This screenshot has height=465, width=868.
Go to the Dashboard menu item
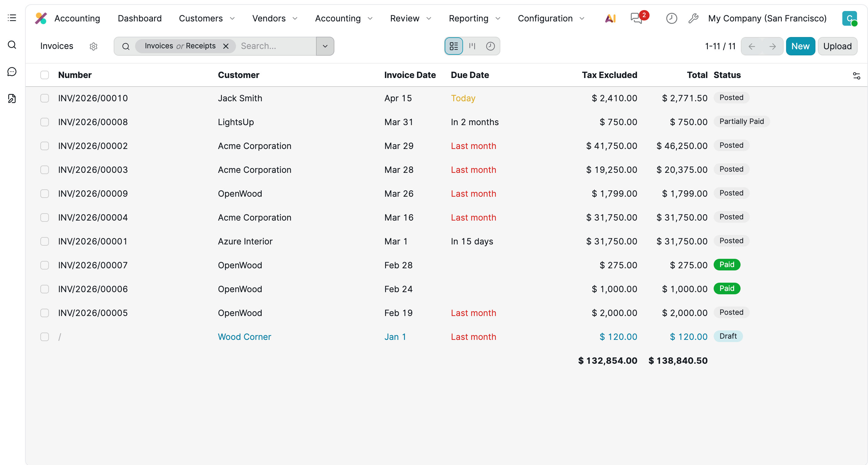tap(139, 18)
